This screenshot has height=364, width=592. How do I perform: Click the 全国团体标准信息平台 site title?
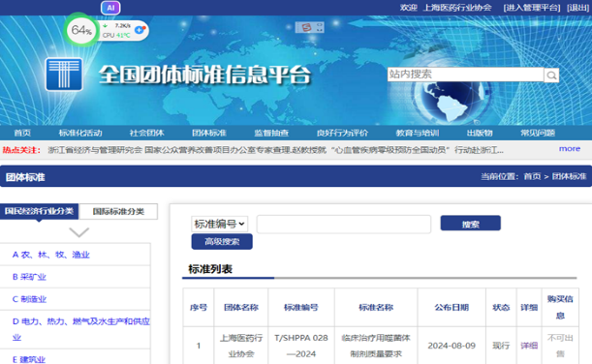coord(205,75)
